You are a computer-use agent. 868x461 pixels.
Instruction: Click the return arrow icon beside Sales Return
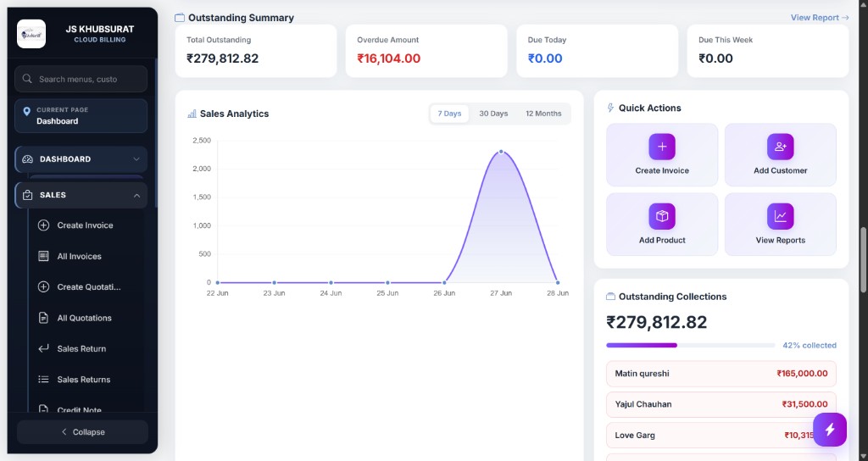pyautogui.click(x=43, y=348)
